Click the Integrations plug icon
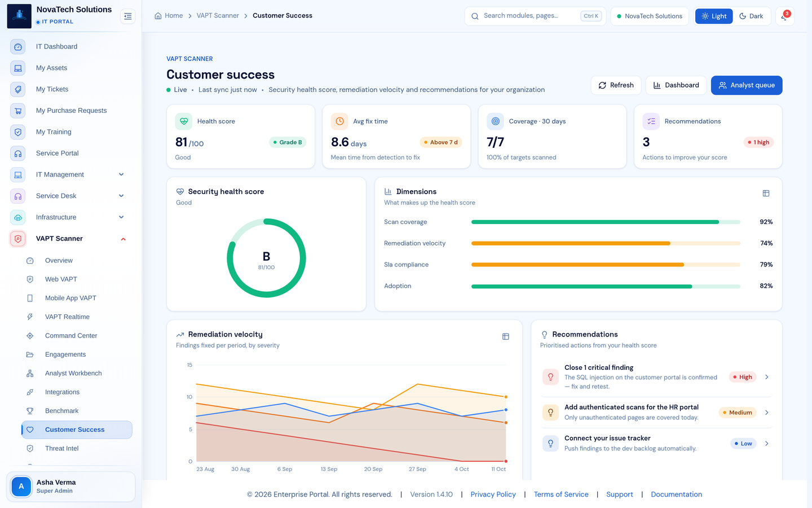The image size is (812, 508). click(x=30, y=392)
